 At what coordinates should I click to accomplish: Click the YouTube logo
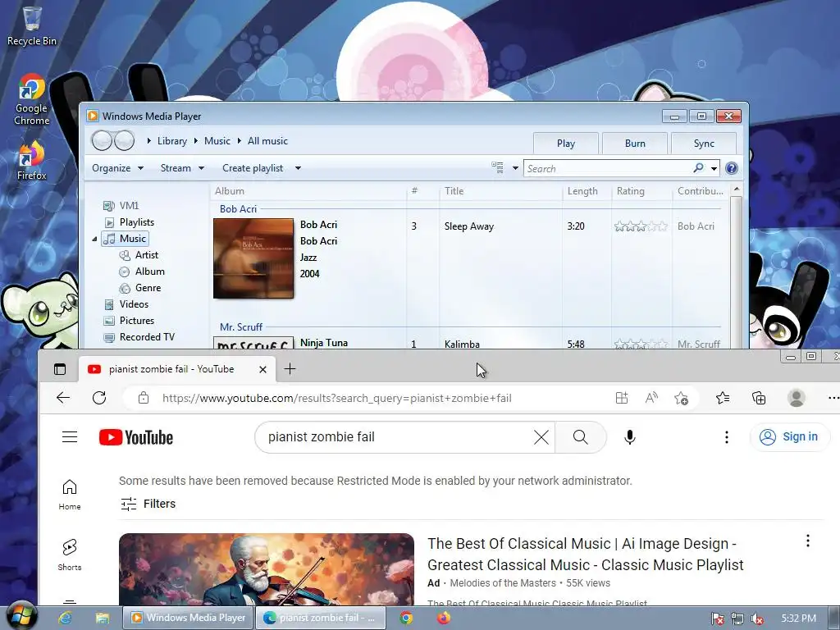pyautogui.click(x=136, y=437)
